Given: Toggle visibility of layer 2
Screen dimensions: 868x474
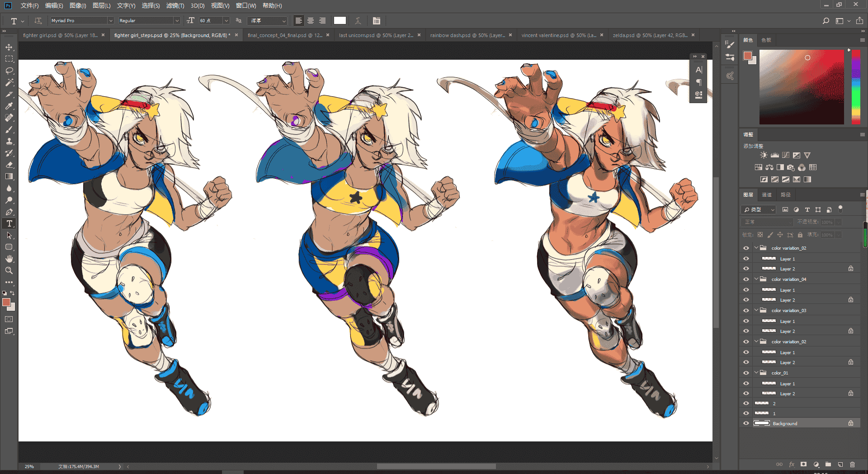Looking at the screenshot, I should point(746,403).
